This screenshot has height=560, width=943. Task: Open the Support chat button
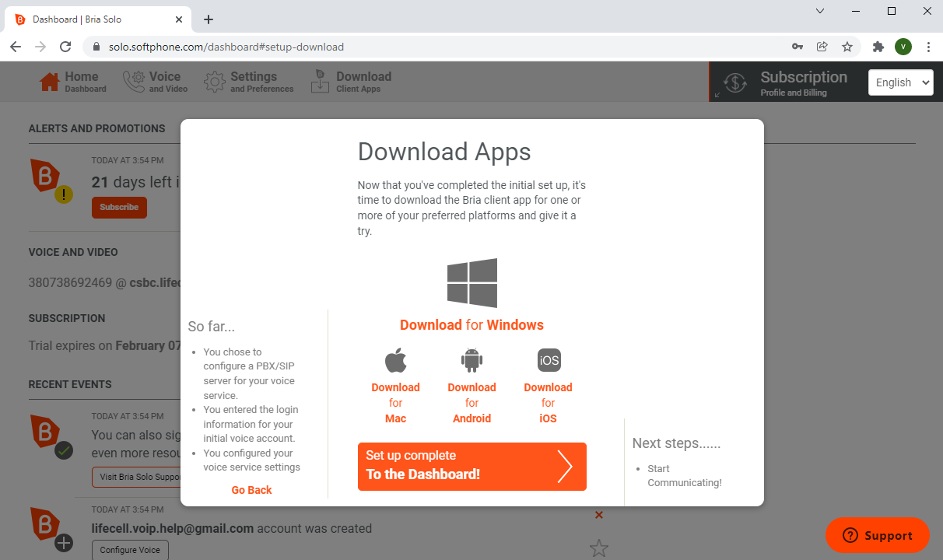pyautogui.click(x=878, y=535)
